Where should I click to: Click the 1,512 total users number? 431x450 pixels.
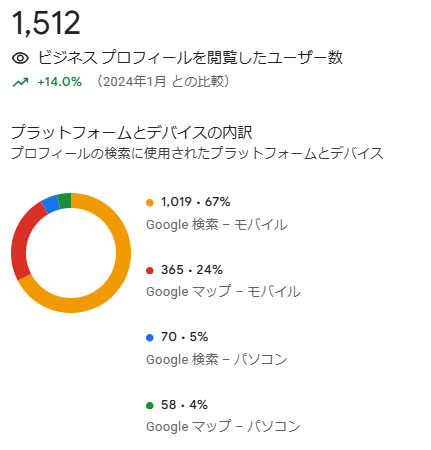46,23
